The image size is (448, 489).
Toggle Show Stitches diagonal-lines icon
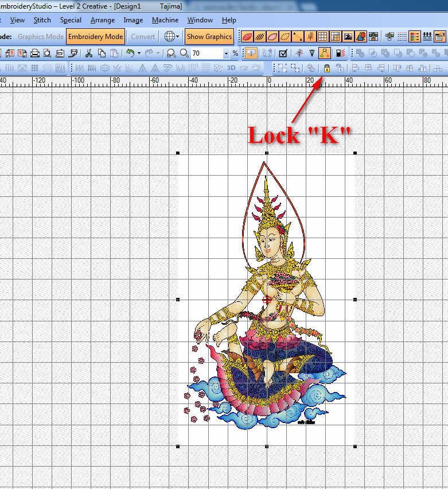pos(260,37)
